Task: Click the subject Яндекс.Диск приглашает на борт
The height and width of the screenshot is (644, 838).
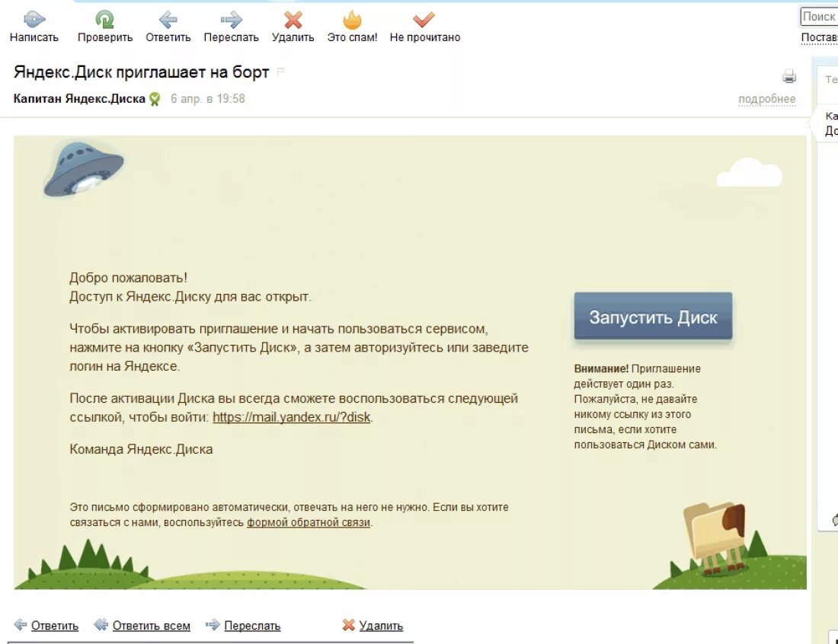Action: pos(141,72)
